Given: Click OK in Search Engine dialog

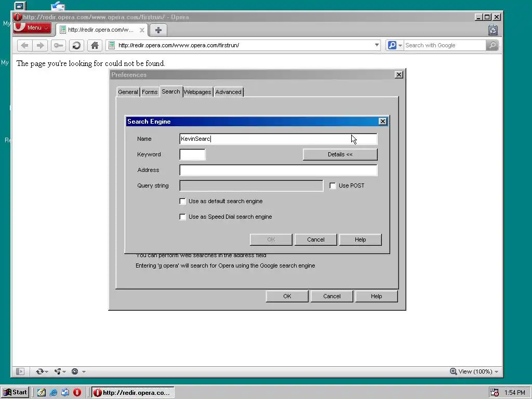Looking at the screenshot, I should (271, 240).
